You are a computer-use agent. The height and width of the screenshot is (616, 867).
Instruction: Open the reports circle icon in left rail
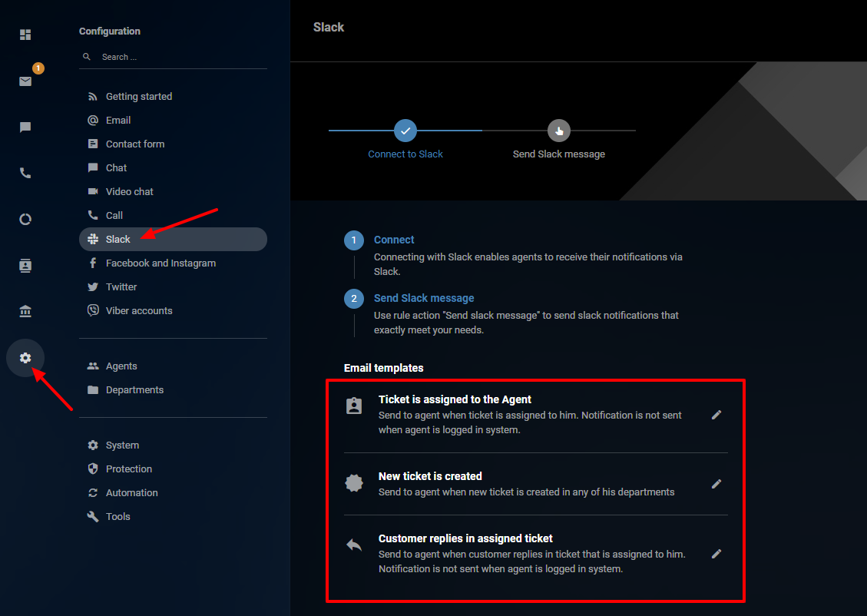(x=25, y=220)
